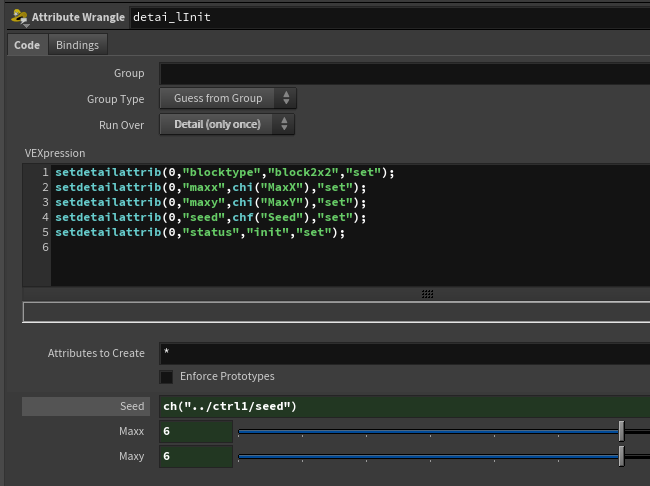The image size is (650, 486).
Task: Open the Run Over dropdown
Action: tap(227, 124)
